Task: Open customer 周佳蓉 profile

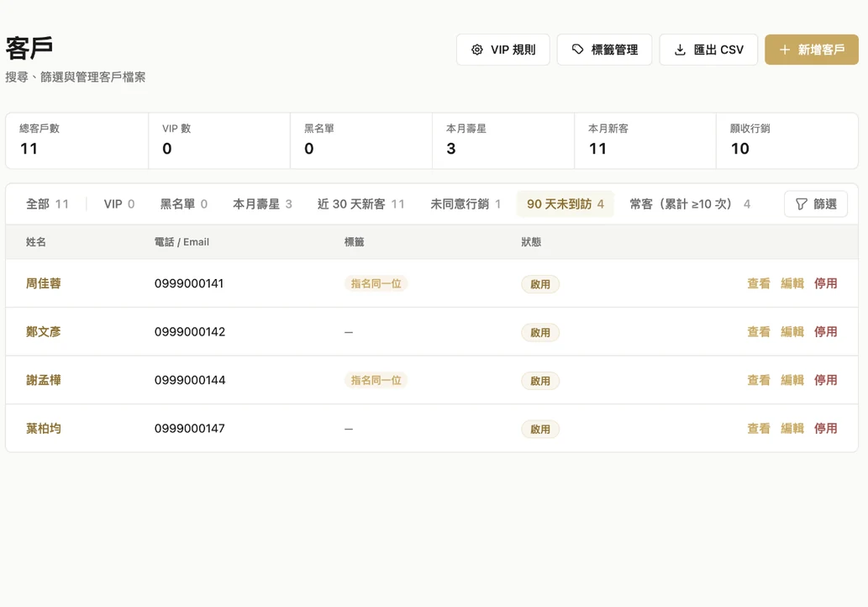Action: (43, 283)
